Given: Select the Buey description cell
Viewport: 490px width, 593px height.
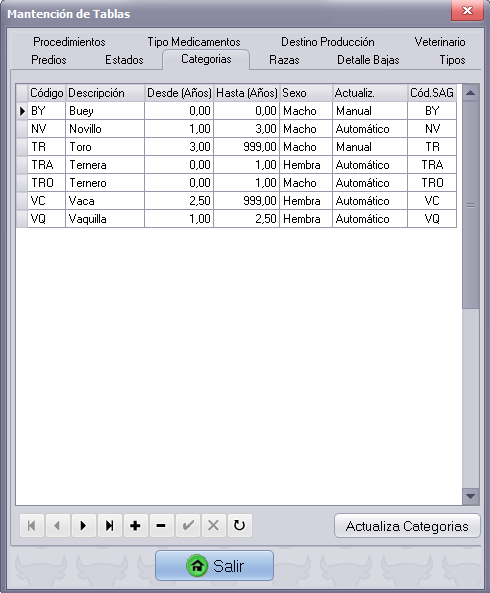Looking at the screenshot, I should [x=105, y=111].
